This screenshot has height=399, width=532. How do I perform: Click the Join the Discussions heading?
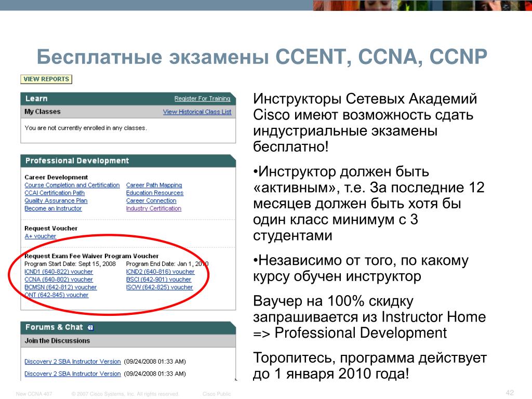click(x=57, y=341)
